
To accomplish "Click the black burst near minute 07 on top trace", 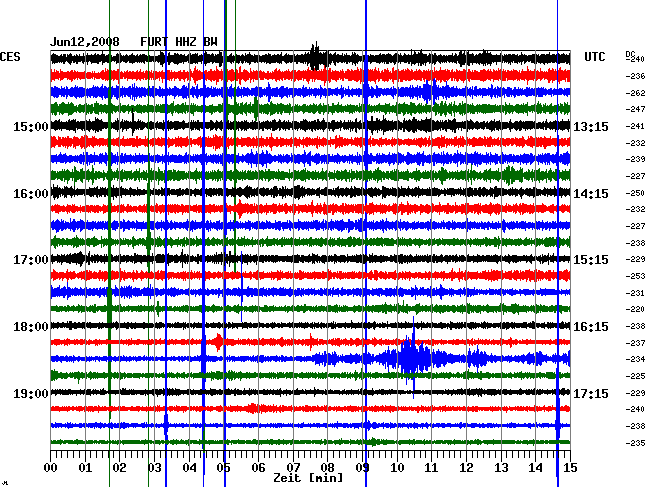I will point(316,56).
